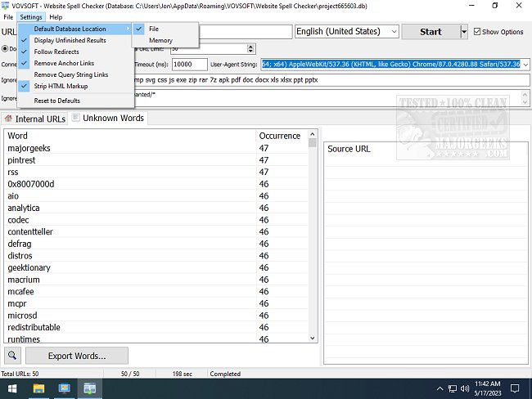Image resolution: width=532 pixels, height=399 pixels.
Task: Click the Source URL column header
Action: pyautogui.click(x=426, y=149)
